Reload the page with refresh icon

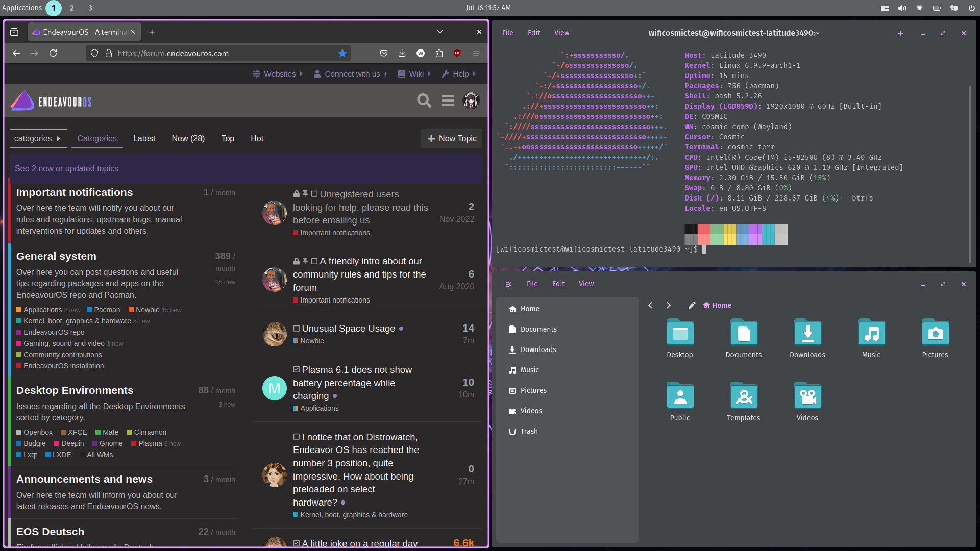point(53,53)
